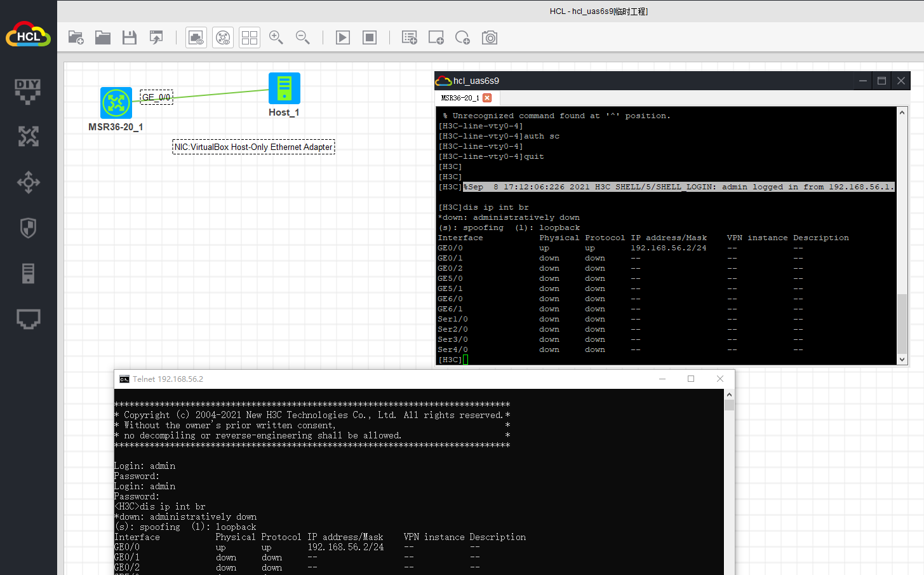
Task: Open the DIY device category
Action: point(28,91)
